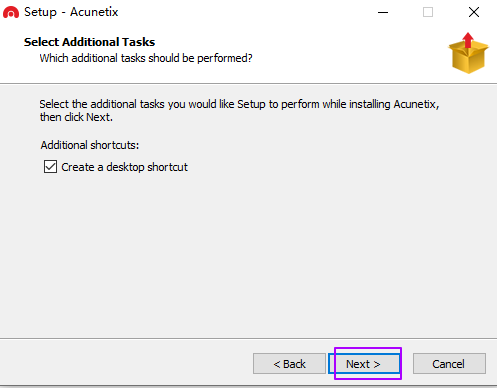Click "Which additional tasks should be performed?" text

(x=146, y=58)
